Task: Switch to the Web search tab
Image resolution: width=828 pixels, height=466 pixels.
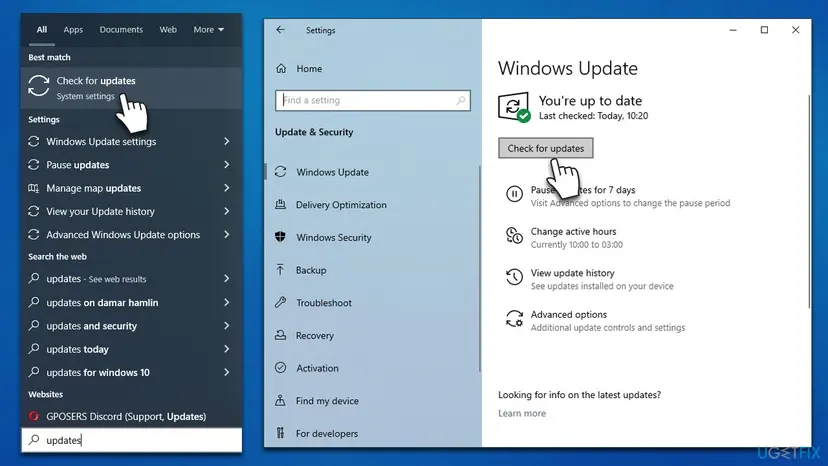Action: point(168,30)
